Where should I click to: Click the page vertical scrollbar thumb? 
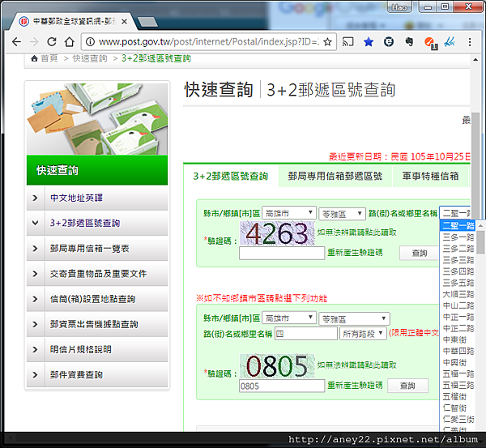[475, 164]
